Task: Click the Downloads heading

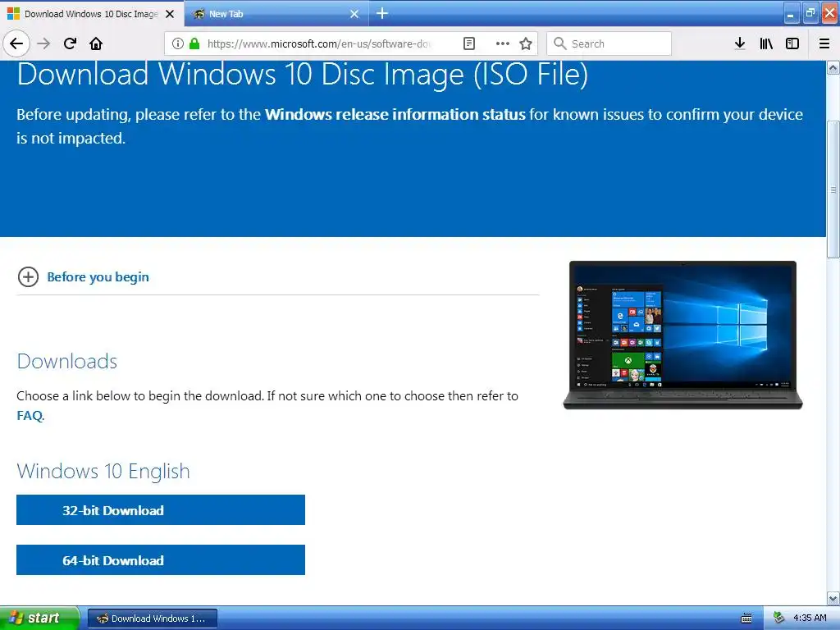Action: point(67,362)
